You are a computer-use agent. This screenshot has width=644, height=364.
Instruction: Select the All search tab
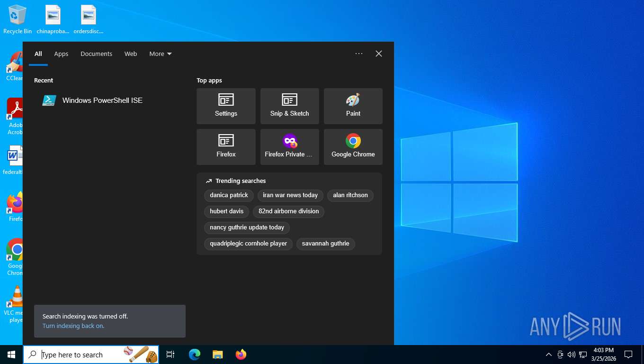tap(38, 54)
